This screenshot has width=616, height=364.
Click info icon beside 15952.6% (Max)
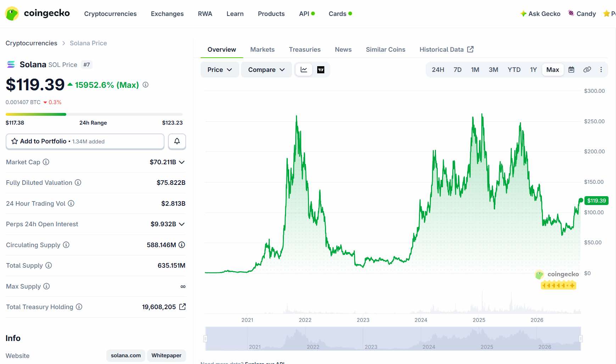click(x=146, y=85)
